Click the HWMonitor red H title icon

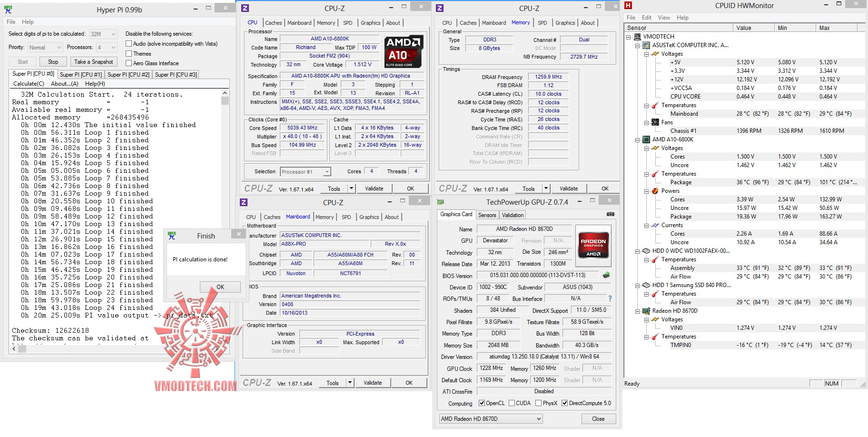[628, 5]
